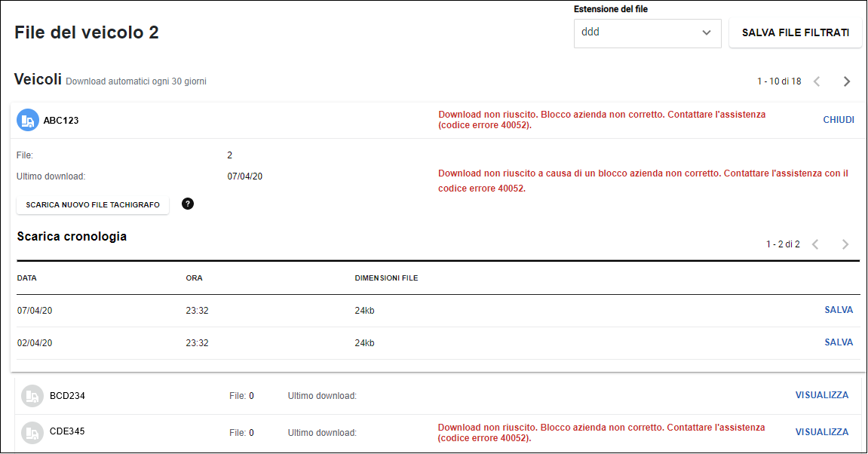Image resolution: width=868 pixels, height=454 pixels.
Task: Click 23:32 time in 02/04/20 row
Action: point(197,343)
